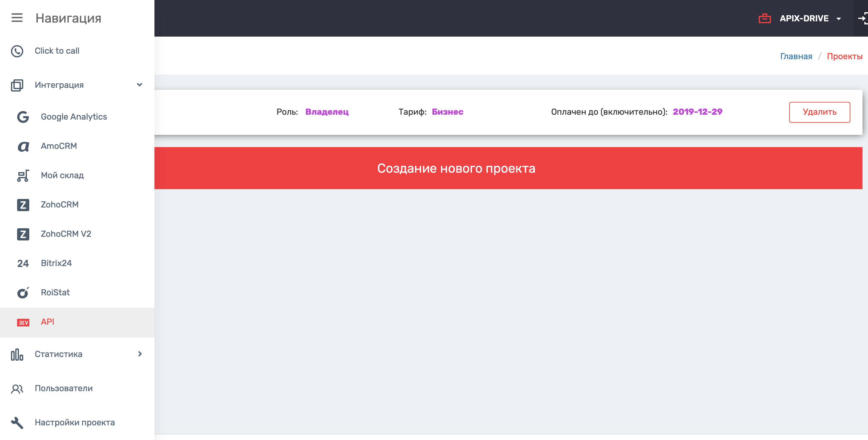The image size is (868, 440).
Task: Select Пользователи menu item
Action: coord(64,388)
